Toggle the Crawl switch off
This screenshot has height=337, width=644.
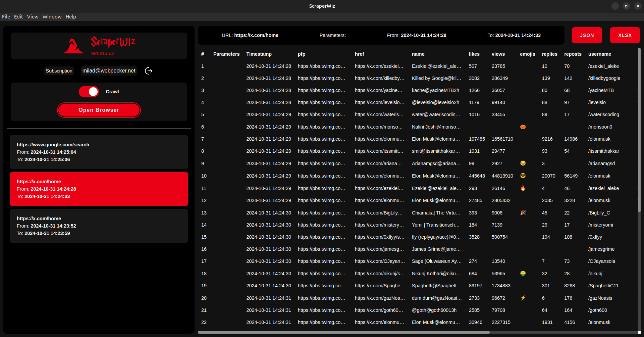[89, 92]
